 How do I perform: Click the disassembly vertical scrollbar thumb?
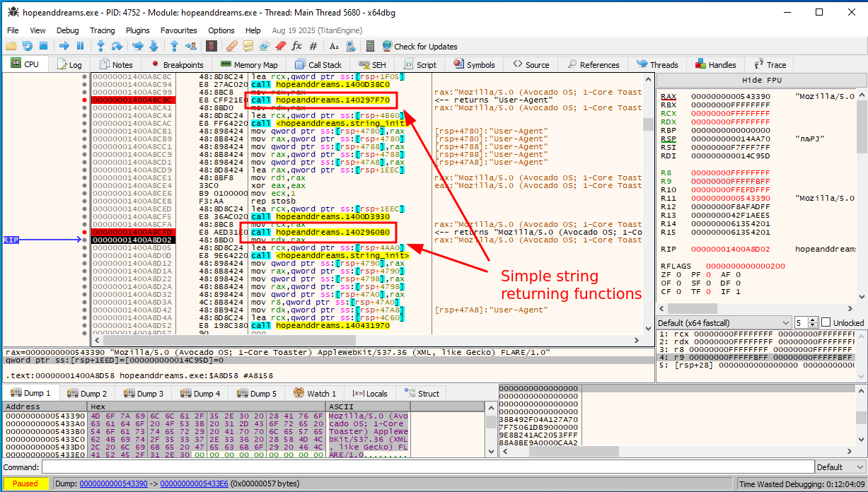649,124
